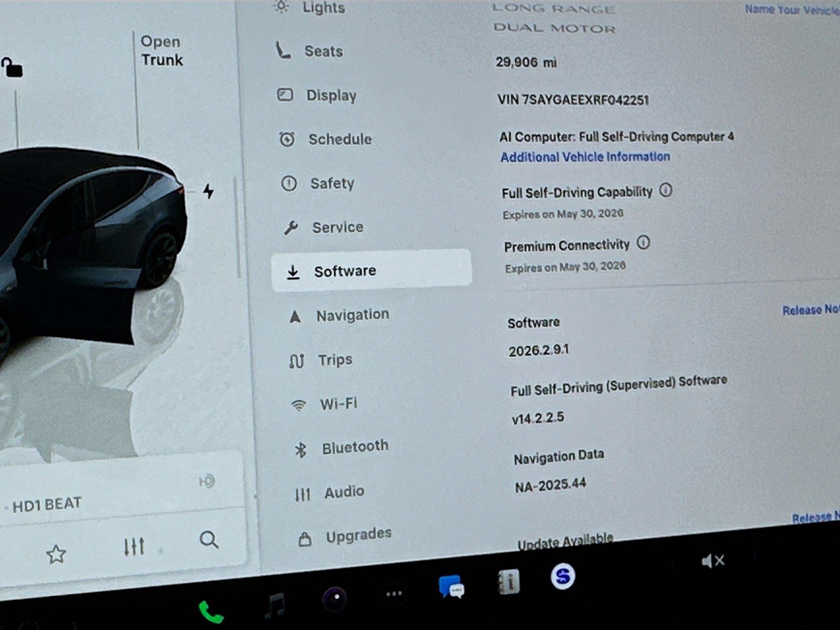Screen dimensions: 840x630
Task: Unmute using the muted speaker icon
Action: coord(713,561)
